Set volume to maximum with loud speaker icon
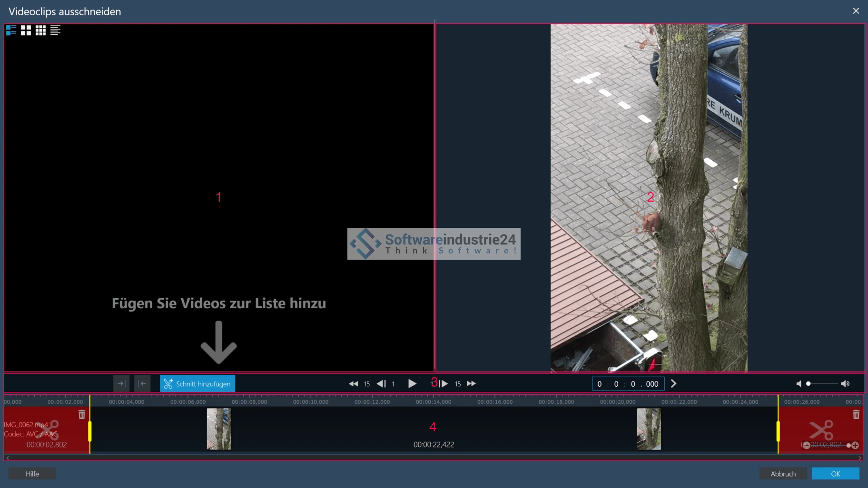This screenshot has width=868, height=488. (845, 384)
